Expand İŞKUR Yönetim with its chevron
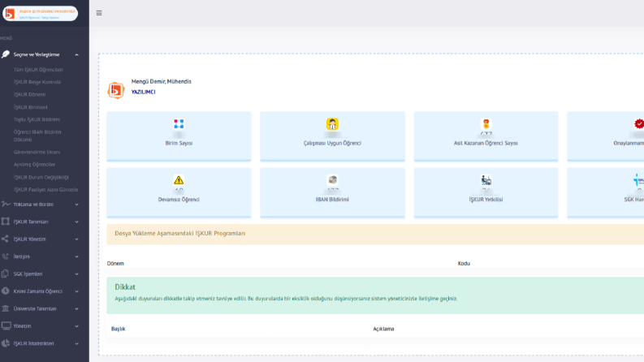The height and width of the screenshot is (362, 644). (x=77, y=239)
